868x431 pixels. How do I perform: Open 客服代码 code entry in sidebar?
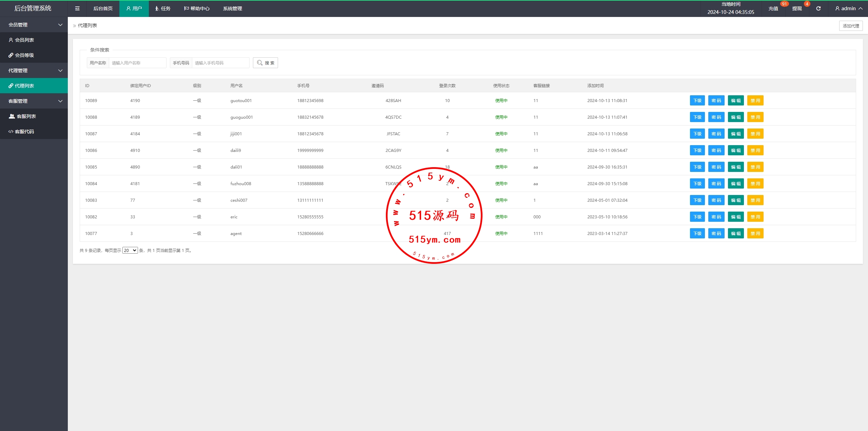pos(24,132)
